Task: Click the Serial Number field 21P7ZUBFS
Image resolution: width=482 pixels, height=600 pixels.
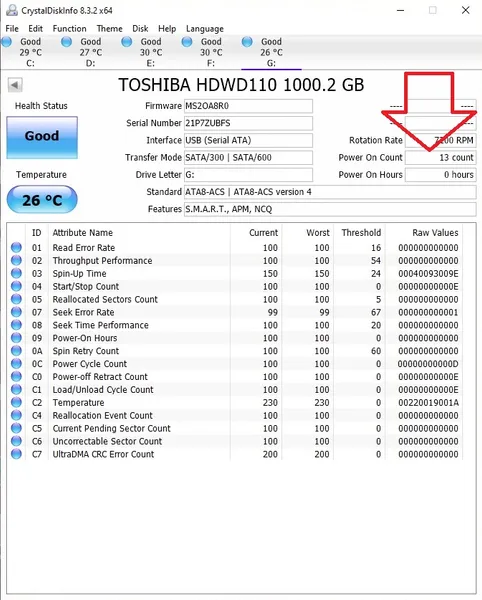Action: click(x=248, y=123)
